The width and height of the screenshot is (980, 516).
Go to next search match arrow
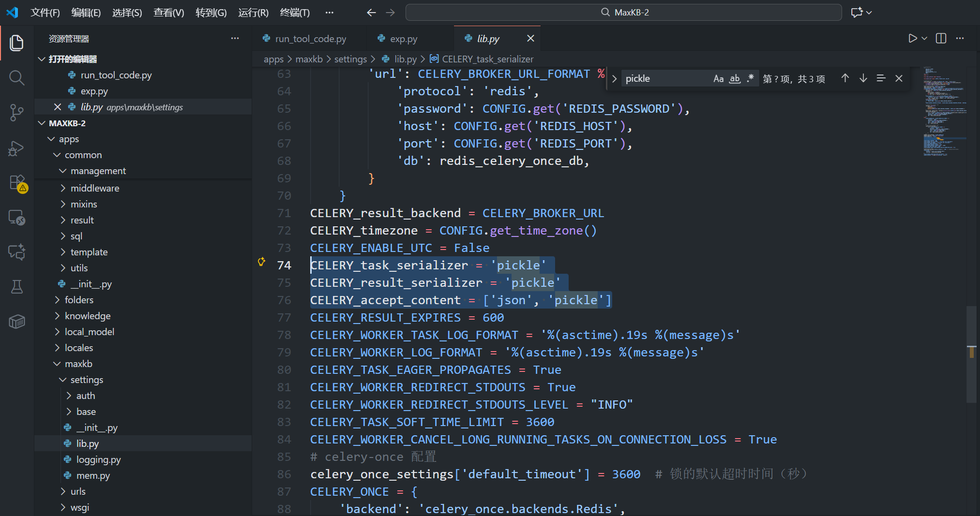pos(863,78)
